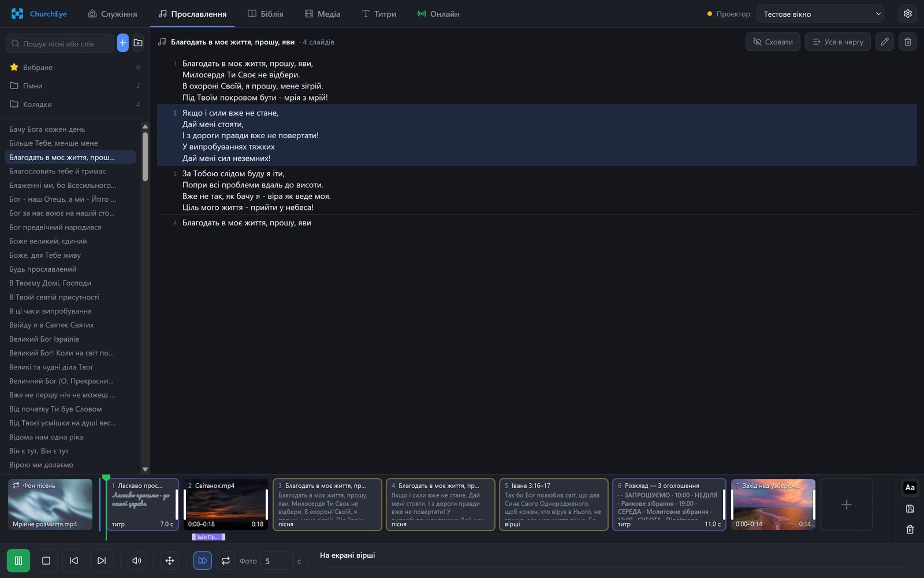The image size is (924, 578).
Task: Pause playback with the green pause button
Action: point(18,561)
